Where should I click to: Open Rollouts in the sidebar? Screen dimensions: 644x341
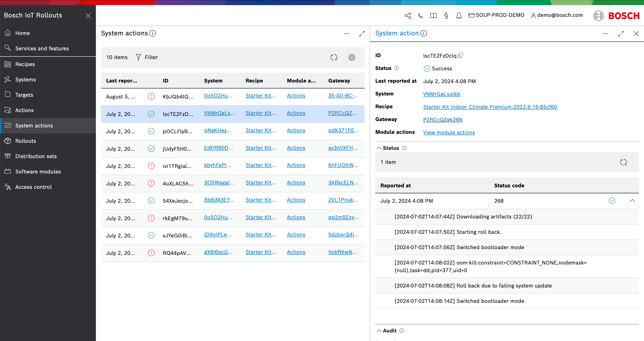click(26, 141)
